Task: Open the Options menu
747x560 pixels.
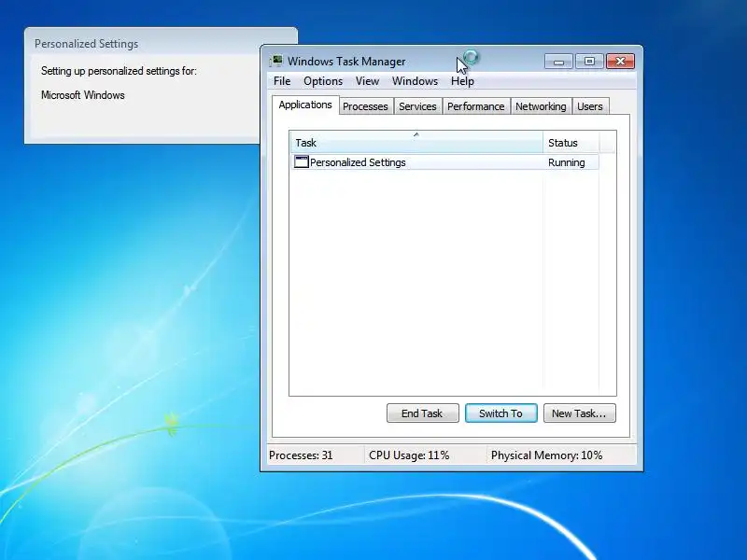Action: (x=323, y=81)
